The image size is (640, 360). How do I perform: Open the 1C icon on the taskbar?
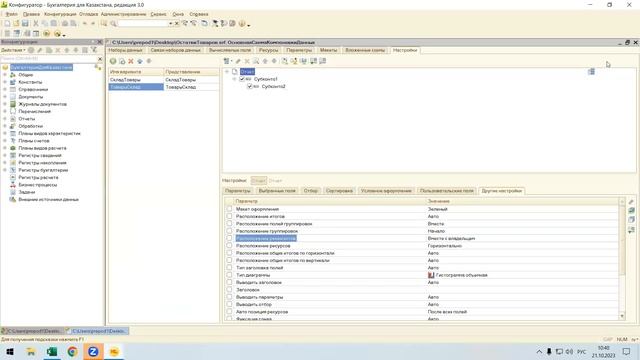(x=114, y=351)
